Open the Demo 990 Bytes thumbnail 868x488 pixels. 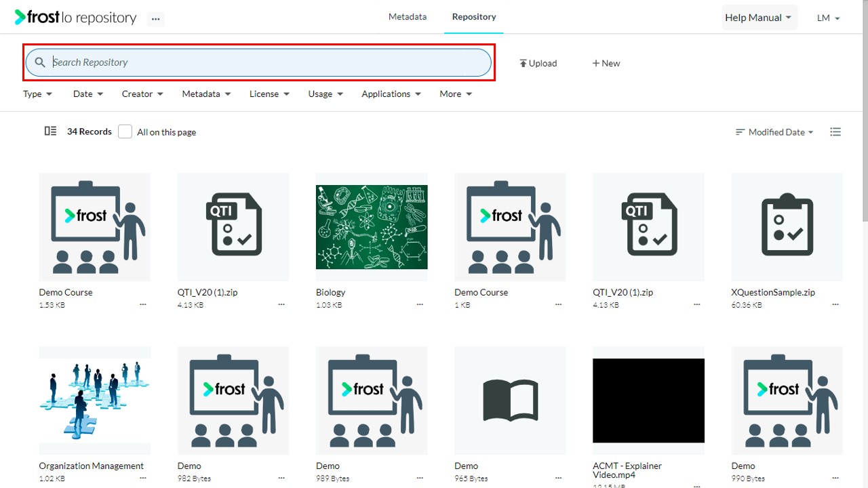tap(787, 401)
